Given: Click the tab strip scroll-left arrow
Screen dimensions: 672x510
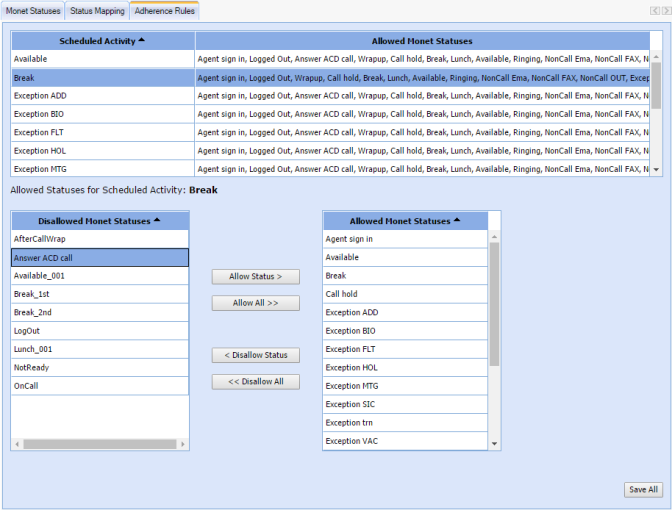Looking at the screenshot, I should 654,10.
